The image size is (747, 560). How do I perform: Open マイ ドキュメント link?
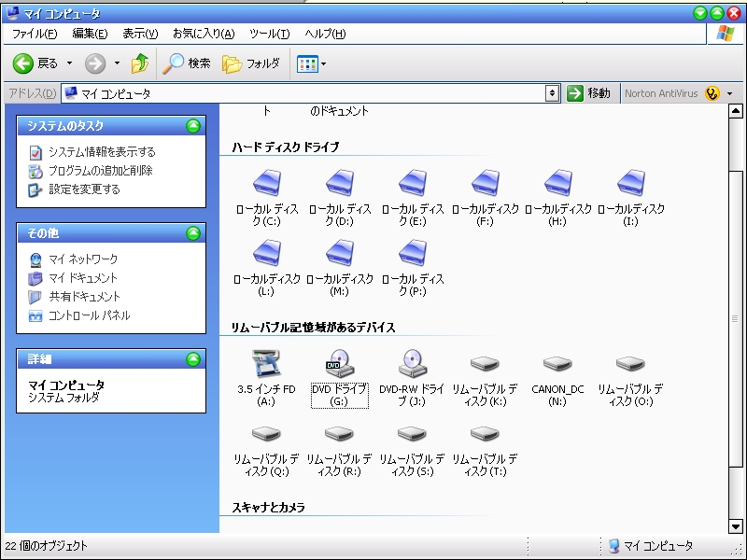coord(83,278)
